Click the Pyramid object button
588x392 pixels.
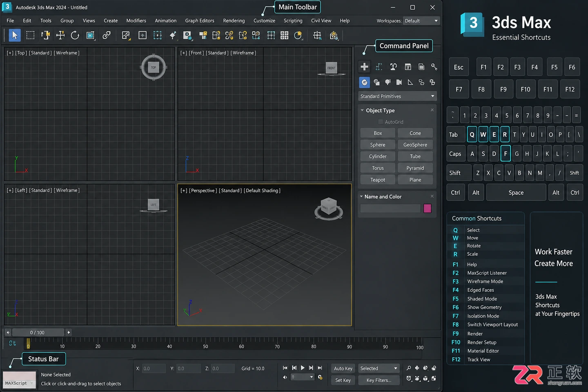click(415, 168)
